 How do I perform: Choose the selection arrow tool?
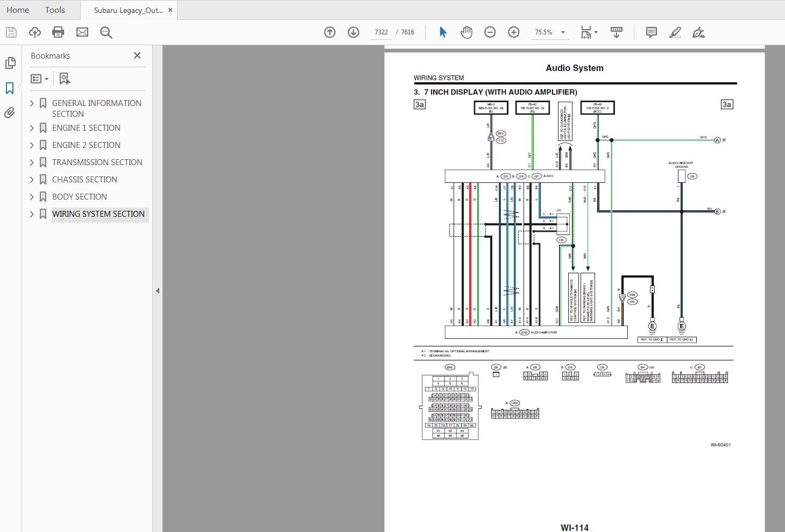tap(443, 32)
